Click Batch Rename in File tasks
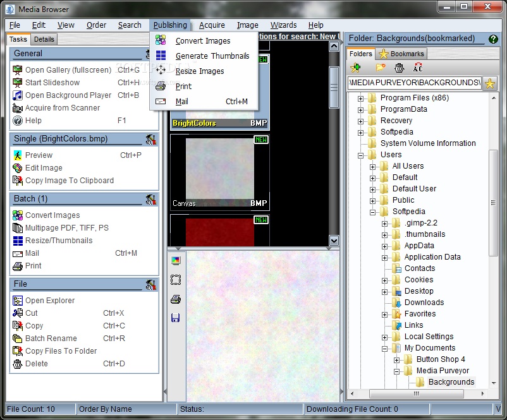The height and width of the screenshot is (420, 507). [x=51, y=339]
